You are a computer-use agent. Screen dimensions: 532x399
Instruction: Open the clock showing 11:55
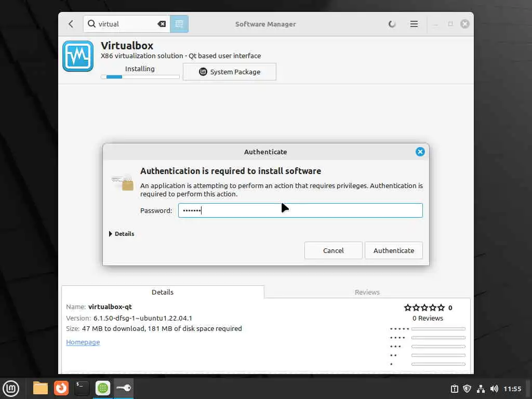coord(512,389)
